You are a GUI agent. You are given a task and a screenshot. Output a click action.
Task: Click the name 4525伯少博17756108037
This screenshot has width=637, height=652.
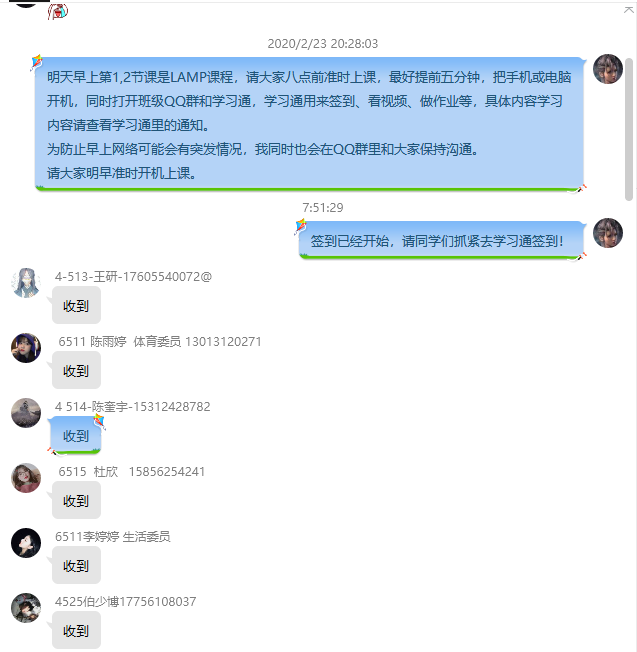coord(125,601)
